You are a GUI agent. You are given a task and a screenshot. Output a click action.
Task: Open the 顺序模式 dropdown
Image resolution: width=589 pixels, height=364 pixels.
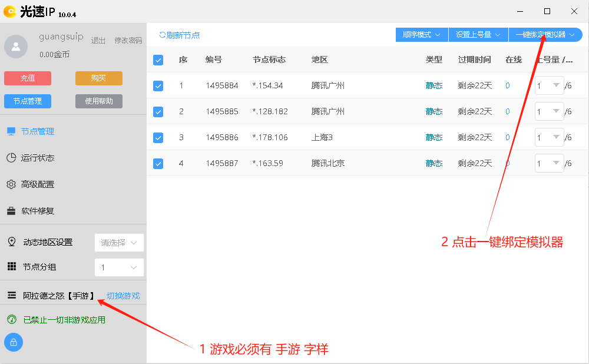click(x=421, y=35)
